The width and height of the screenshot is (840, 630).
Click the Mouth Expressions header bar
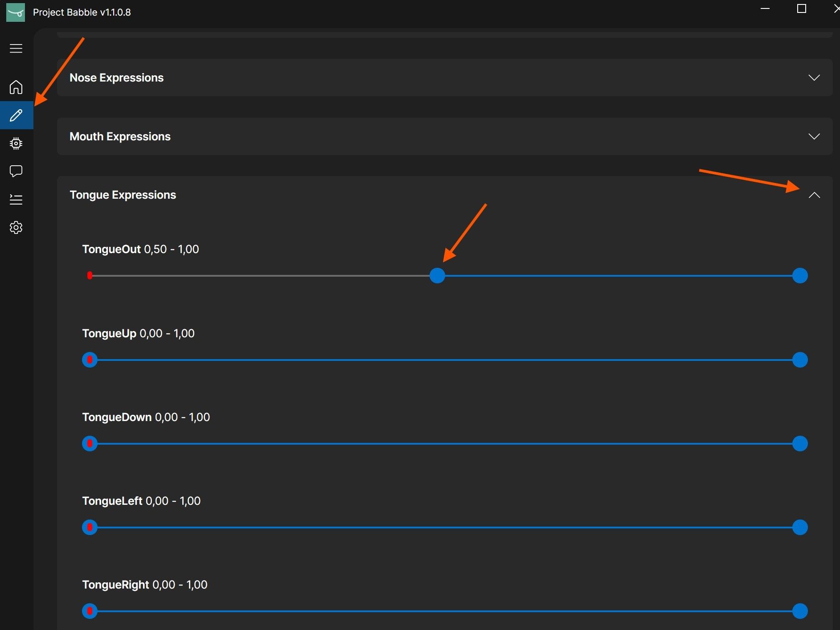point(120,136)
